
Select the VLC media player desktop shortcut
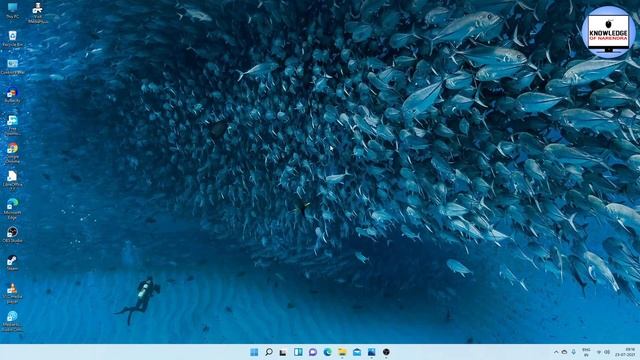pyautogui.click(x=12, y=293)
